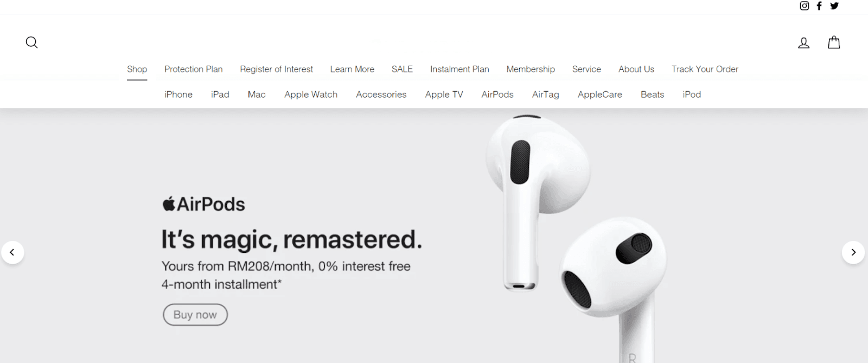Go to next slide arrow

(x=853, y=252)
